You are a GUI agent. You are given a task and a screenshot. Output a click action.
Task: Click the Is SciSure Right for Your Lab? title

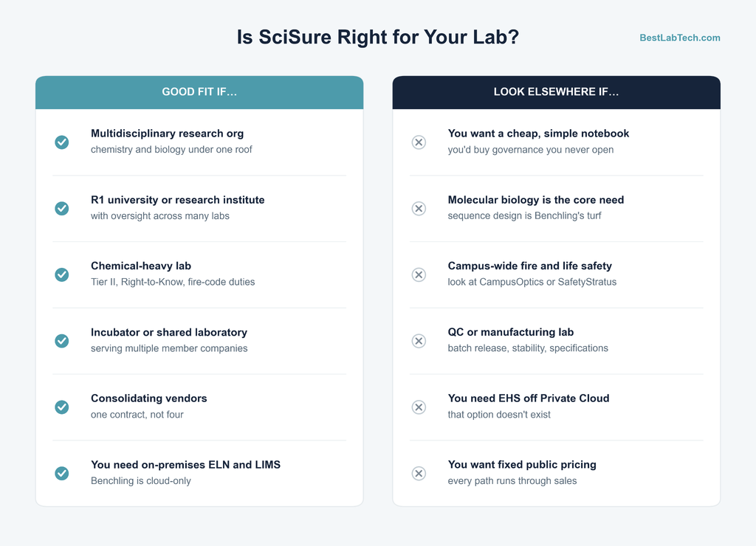pos(377,37)
